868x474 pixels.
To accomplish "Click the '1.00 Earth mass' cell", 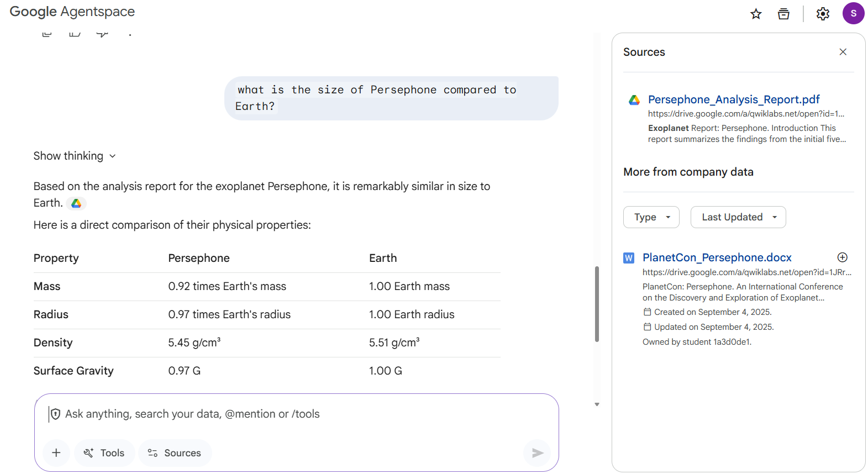I will [409, 286].
